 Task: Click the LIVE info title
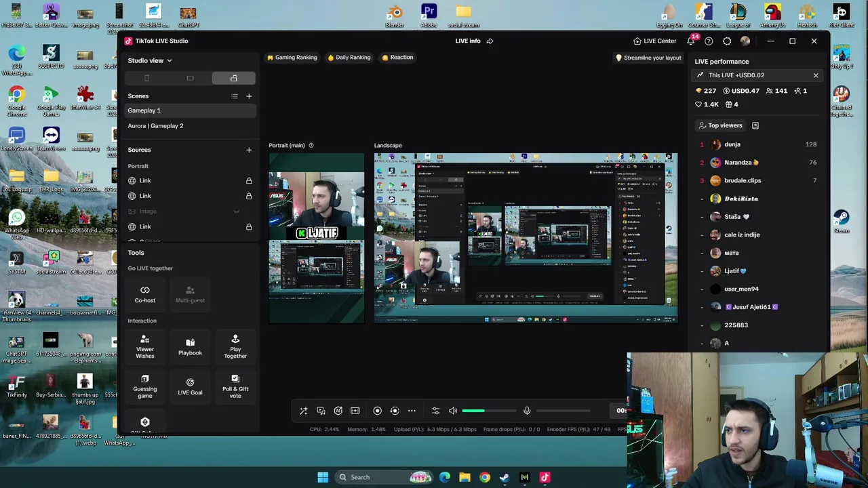[468, 41]
